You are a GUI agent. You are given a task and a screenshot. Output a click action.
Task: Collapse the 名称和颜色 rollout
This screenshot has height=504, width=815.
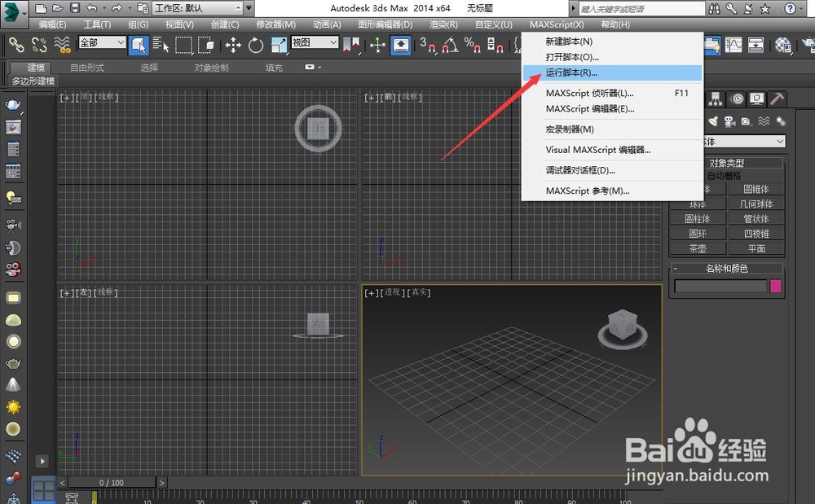[727, 269]
